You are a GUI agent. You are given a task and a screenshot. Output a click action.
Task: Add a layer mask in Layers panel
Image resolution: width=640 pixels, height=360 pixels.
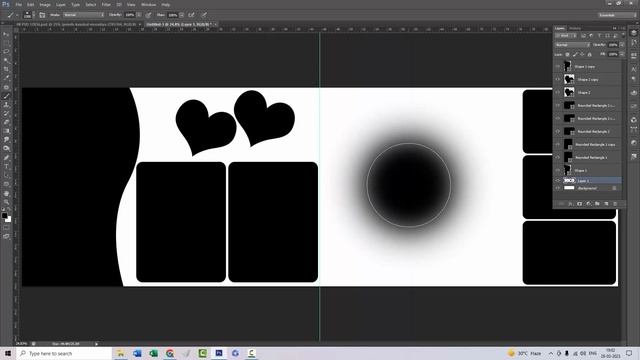pyautogui.click(x=579, y=204)
